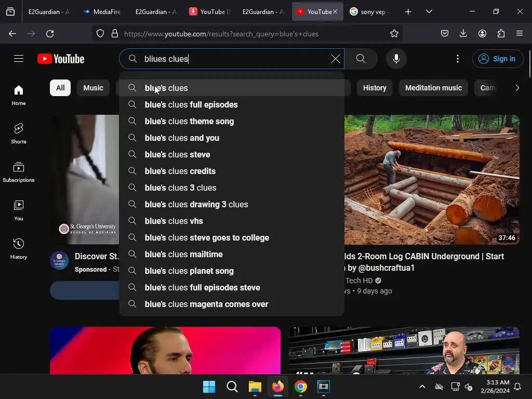Select the Meditation music filter chip
This screenshot has width=532, height=399.
click(x=433, y=88)
